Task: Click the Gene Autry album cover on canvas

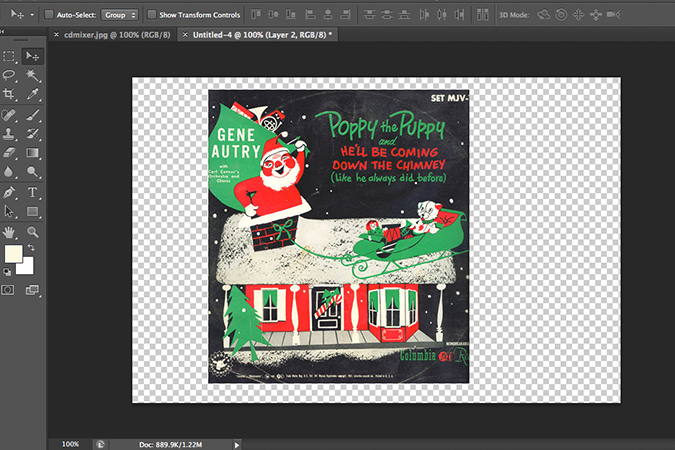Action: tap(339, 236)
